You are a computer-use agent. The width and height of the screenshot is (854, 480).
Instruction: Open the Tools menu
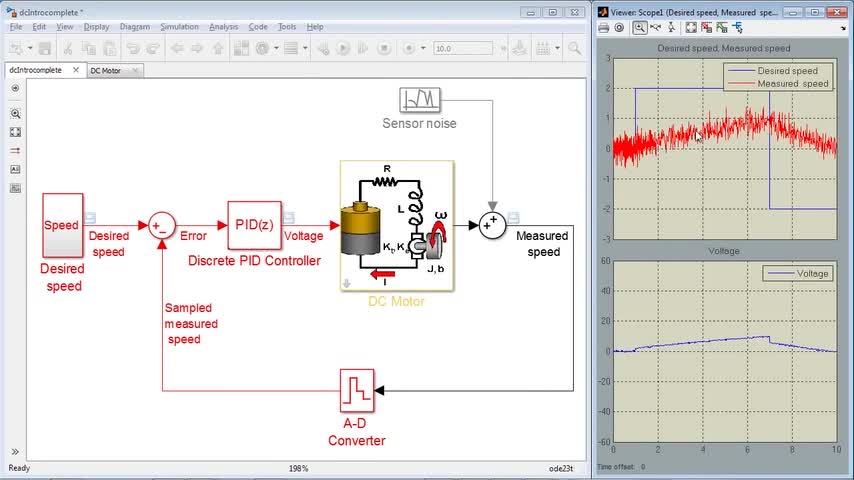point(287,27)
